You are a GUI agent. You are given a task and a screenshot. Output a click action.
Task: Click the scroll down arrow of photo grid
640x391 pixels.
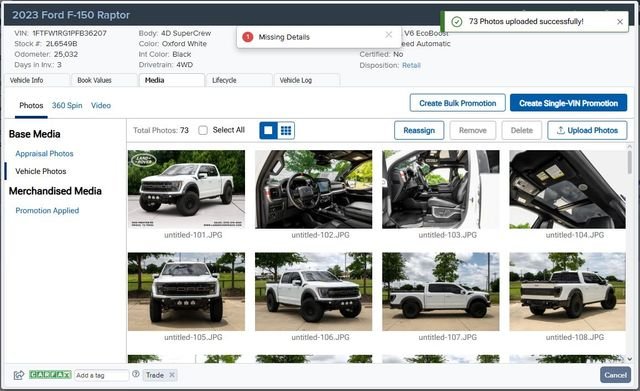click(630, 359)
